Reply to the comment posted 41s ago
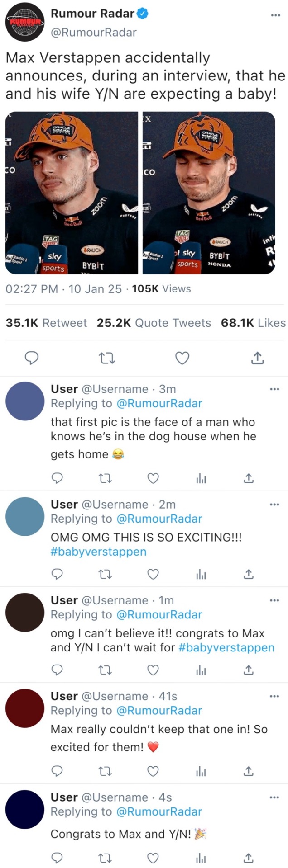This screenshot has height=868, width=288. (x=57, y=771)
